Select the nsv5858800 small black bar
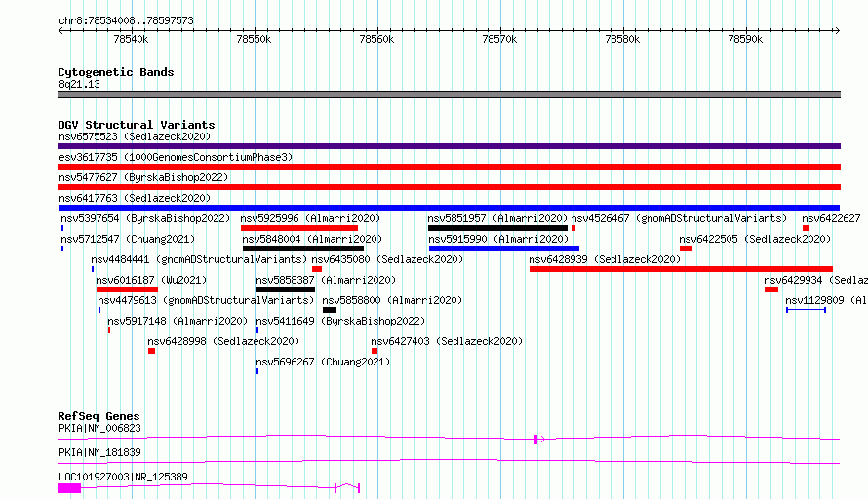This screenshot has height=499, width=868. tap(330, 310)
